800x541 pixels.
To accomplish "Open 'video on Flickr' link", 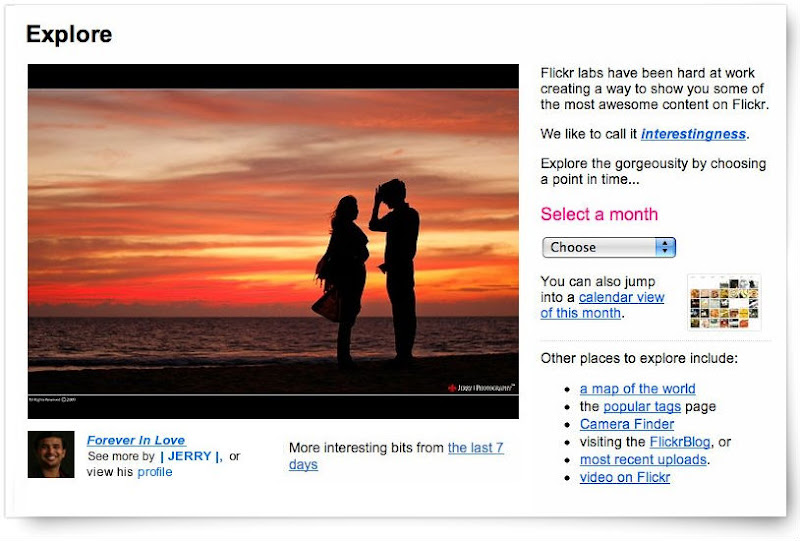I will coord(624,477).
